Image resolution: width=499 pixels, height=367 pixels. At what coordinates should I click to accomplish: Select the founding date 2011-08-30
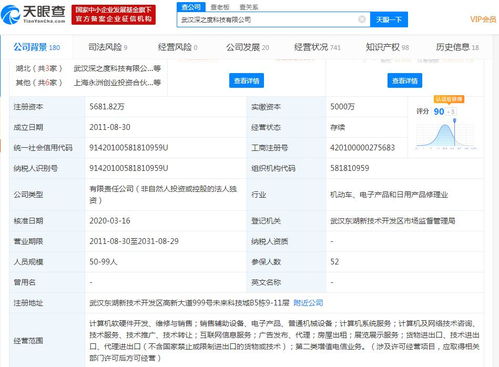pyautogui.click(x=110, y=127)
